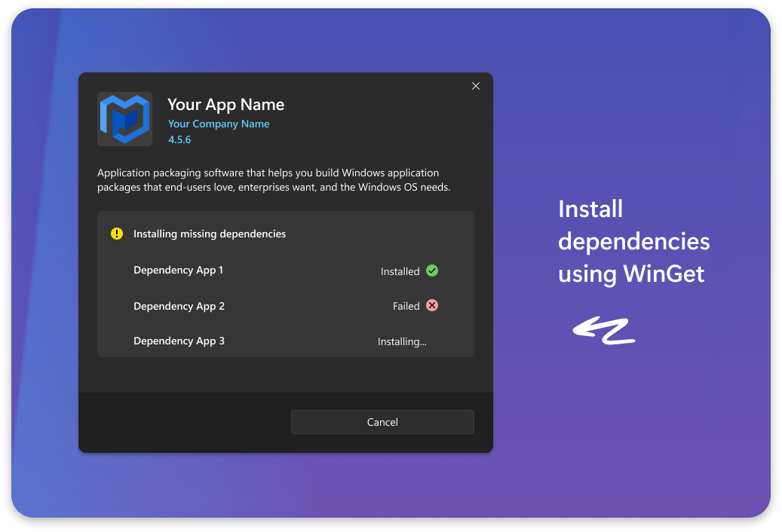Click the Install dependencies using WinGet caption

[633, 241]
